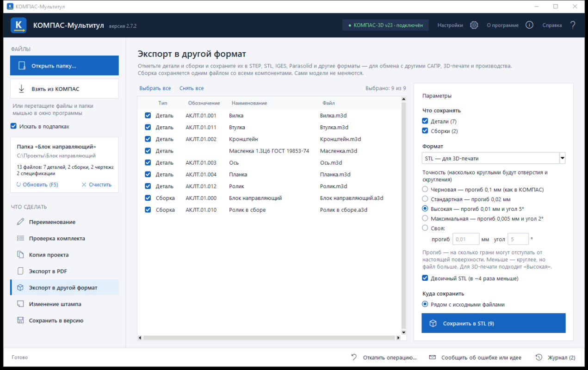
Task: Uncheck the «Сборки (2)» checkbox
Action: (x=425, y=131)
